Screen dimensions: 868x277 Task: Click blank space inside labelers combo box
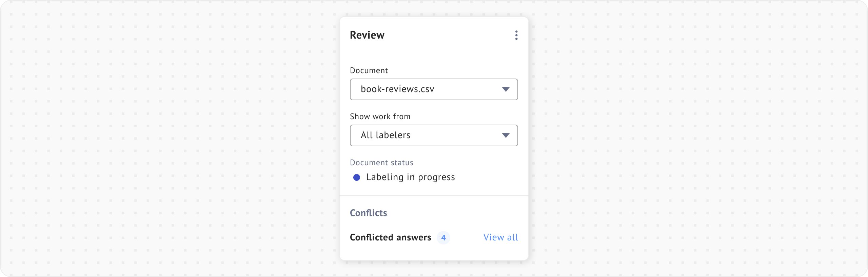[458, 135]
